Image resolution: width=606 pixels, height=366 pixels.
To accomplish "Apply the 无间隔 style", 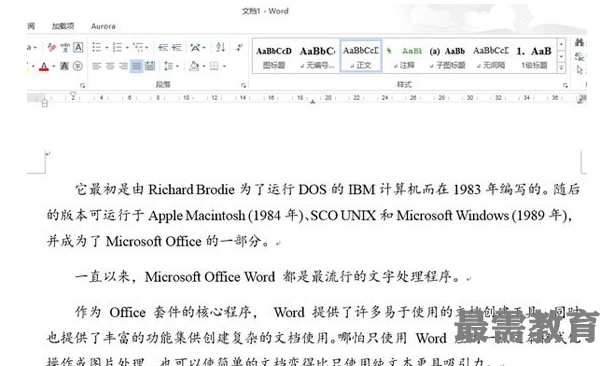I will pyautogui.click(x=491, y=57).
